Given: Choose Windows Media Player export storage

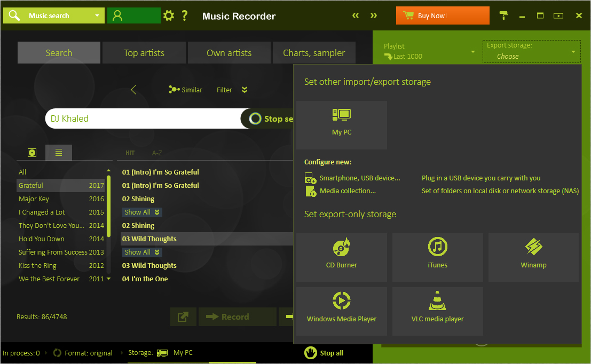Looking at the screenshot, I should (x=342, y=311).
